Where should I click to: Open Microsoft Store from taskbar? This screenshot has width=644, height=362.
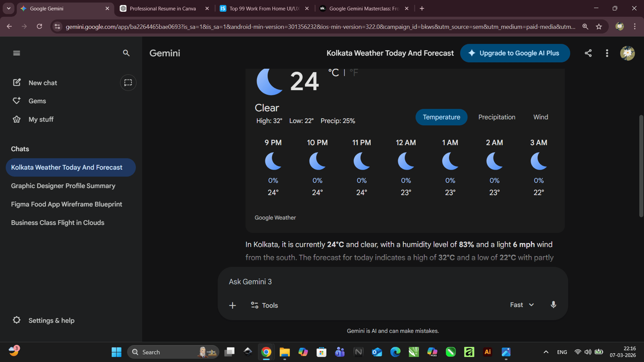point(322,352)
